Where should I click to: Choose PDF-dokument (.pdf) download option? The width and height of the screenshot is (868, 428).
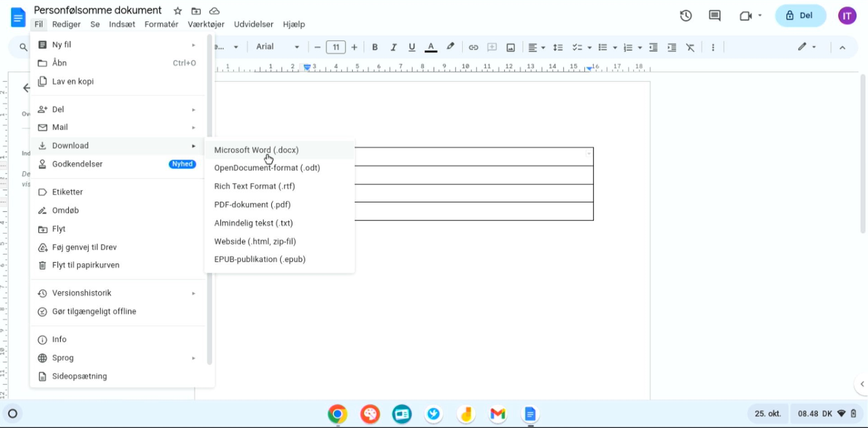[x=252, y=205]
